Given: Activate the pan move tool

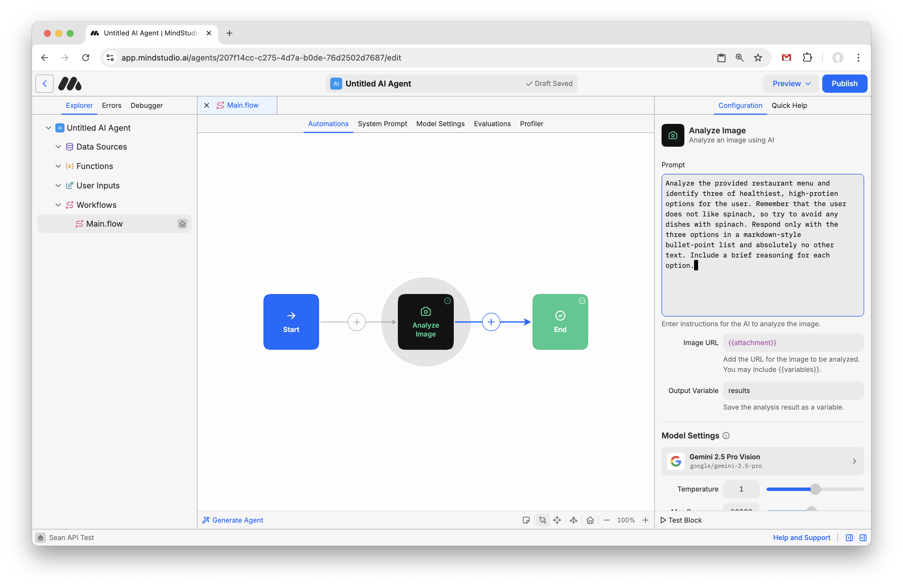Looking at the screenshot, I should (x=557, y=520).
